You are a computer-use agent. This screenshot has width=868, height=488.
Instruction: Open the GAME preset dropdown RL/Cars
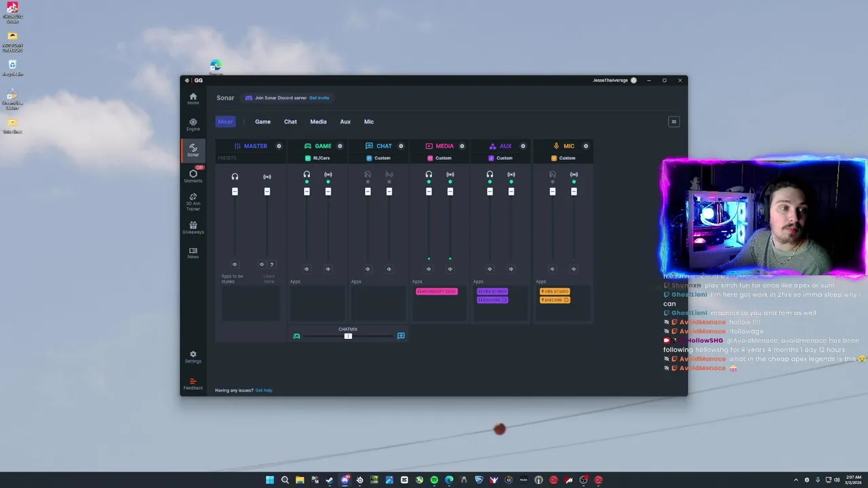(x=317, y=158)
